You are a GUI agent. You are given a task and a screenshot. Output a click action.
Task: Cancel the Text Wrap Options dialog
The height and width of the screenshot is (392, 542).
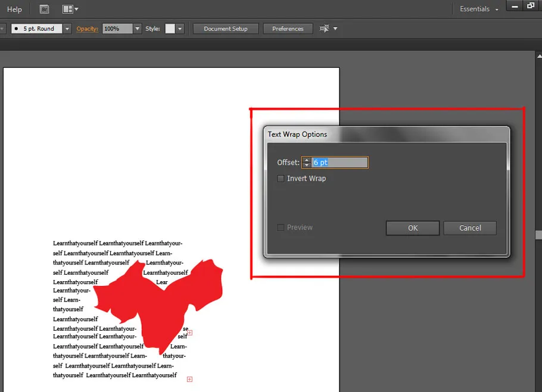pos(469,228)
